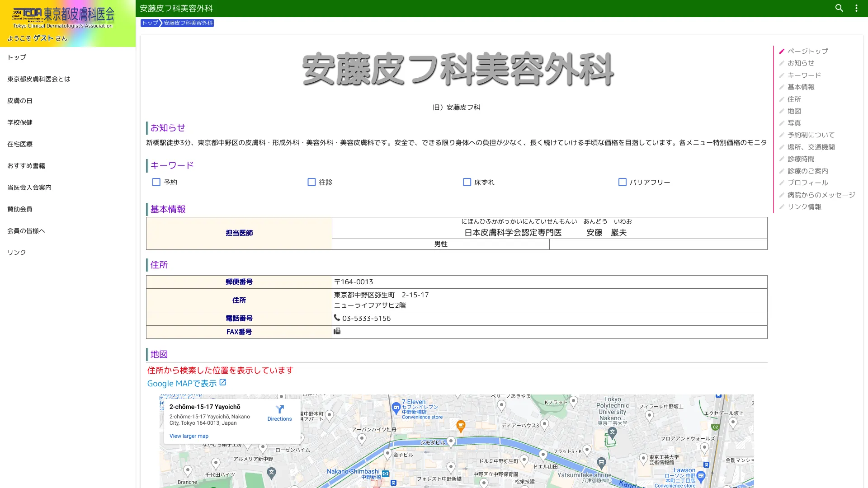Click the ジモダビル pin on map

click(x=451, y=441)
